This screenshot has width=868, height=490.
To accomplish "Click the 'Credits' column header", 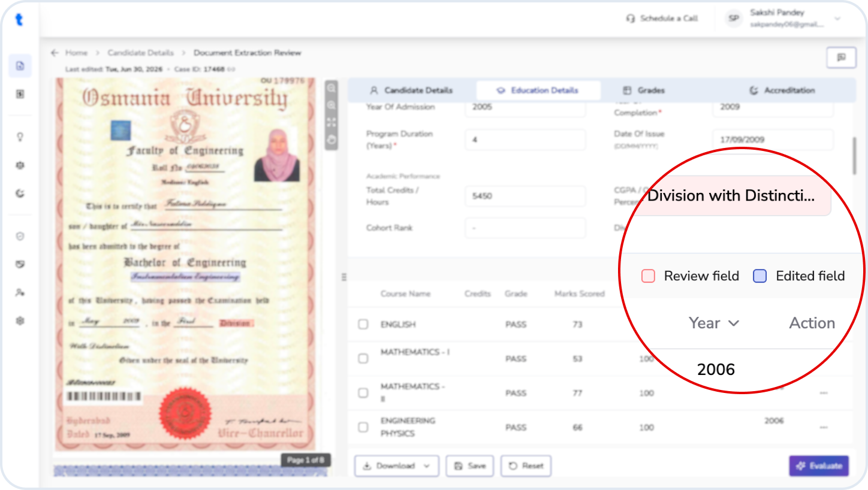I will click(x=478, y=294).
